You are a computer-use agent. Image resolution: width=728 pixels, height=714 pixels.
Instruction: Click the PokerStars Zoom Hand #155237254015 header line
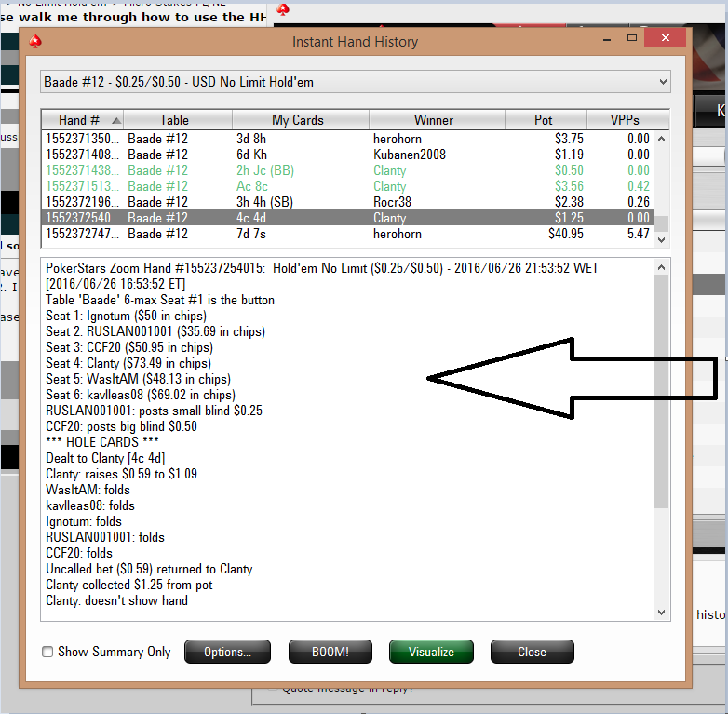point(322,268)
